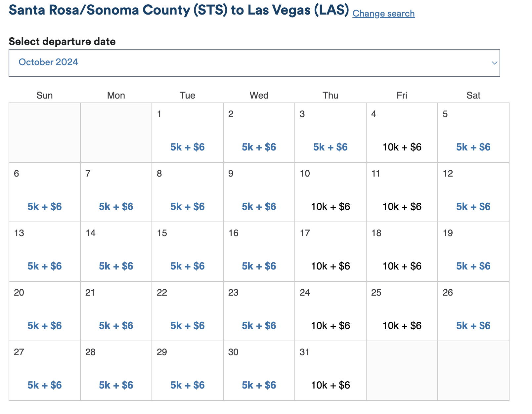
Task: Select Wednesday October 9 fare
Action: coord(259,207)
